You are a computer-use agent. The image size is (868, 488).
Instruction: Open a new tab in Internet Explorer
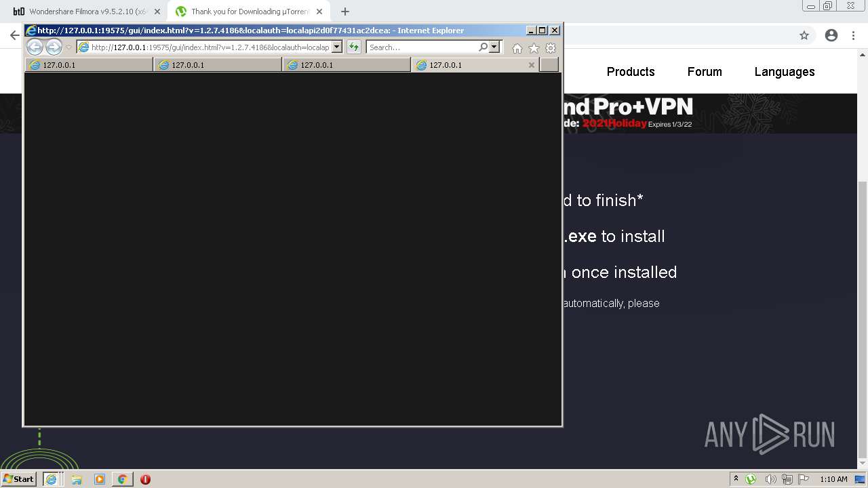[549, 65]
